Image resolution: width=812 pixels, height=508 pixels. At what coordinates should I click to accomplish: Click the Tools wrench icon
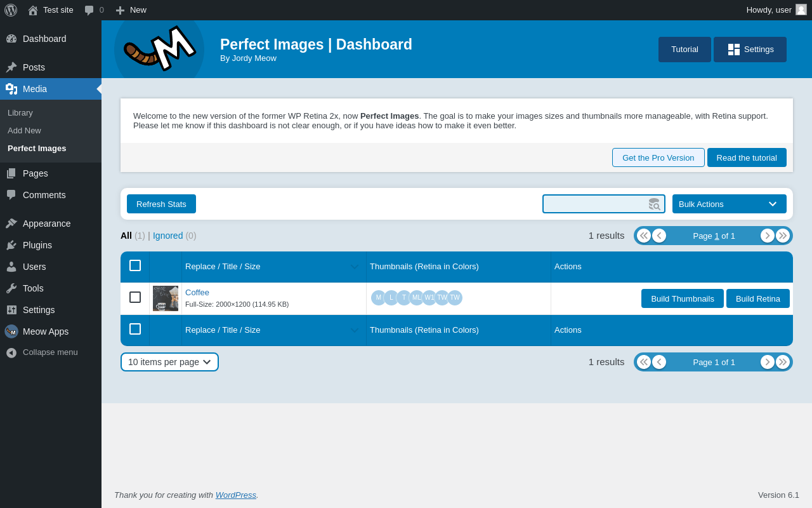11,288
